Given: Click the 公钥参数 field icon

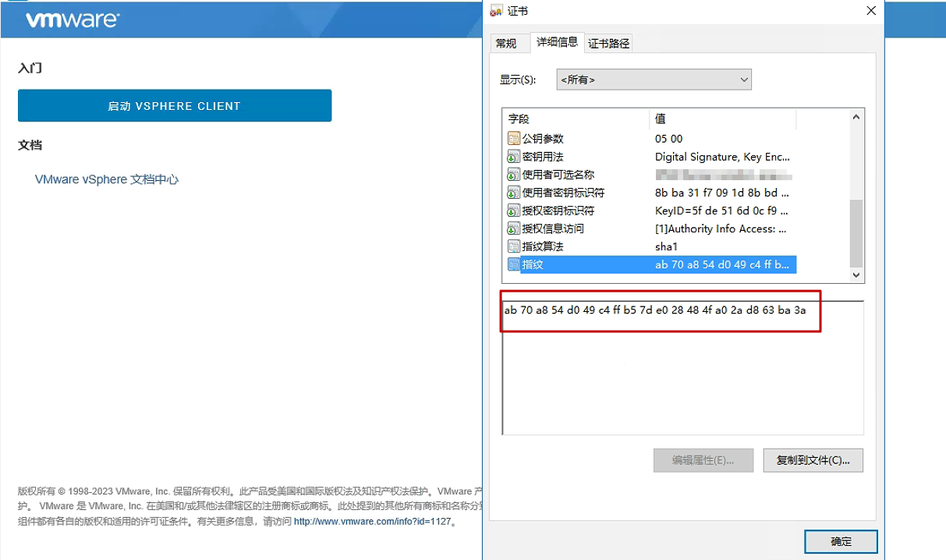Looking at the screenshot, I should click(x=513, y=139).
